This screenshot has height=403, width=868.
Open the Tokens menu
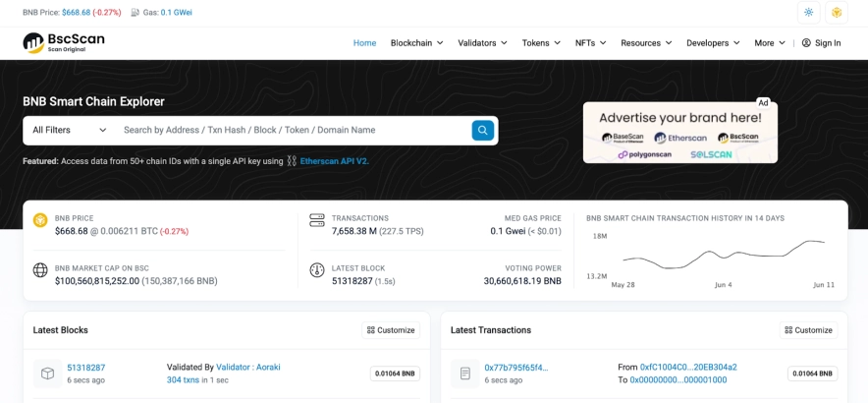click(x=540, y=43)
